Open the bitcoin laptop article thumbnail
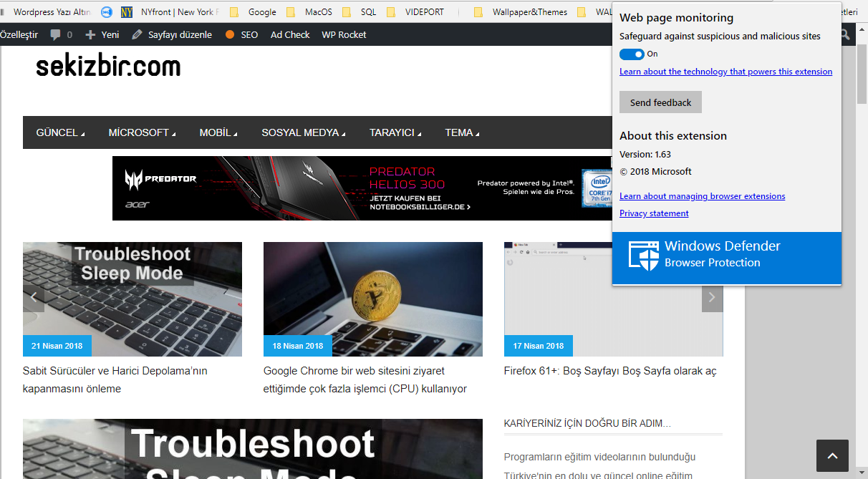Viewport: 868px width, 479px height. (373, 299)
